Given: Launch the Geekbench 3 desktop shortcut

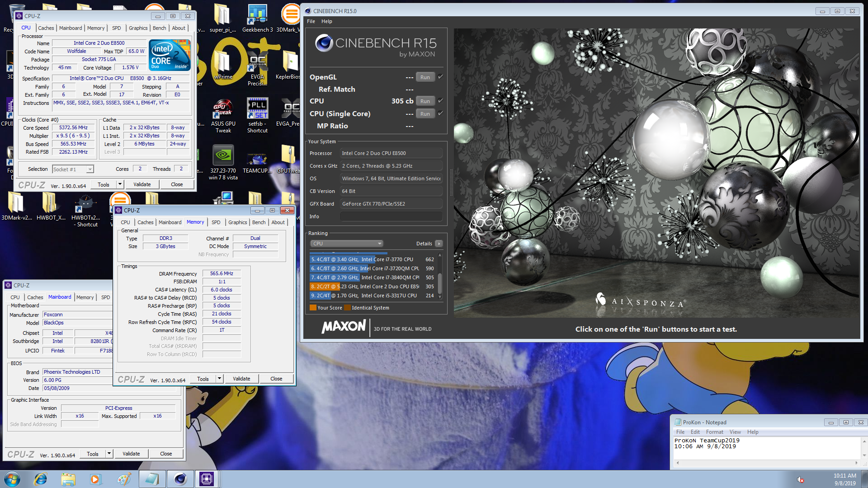Looking at the screenshot, I should pyautogui.click(x=257, y=18).
